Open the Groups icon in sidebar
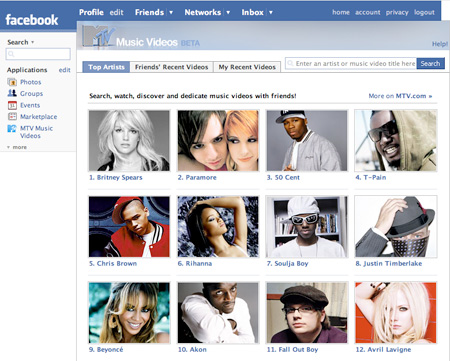450x361 pixels. [12, 93]
